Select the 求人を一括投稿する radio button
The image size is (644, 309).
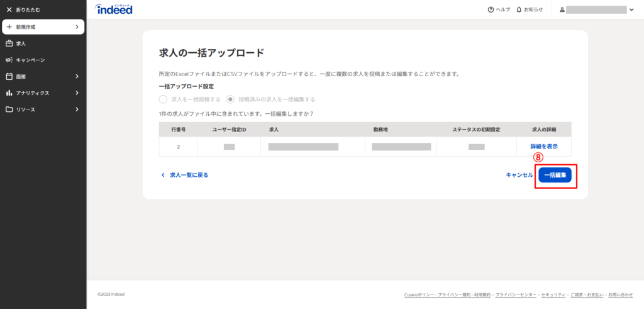tap(164, 99)
